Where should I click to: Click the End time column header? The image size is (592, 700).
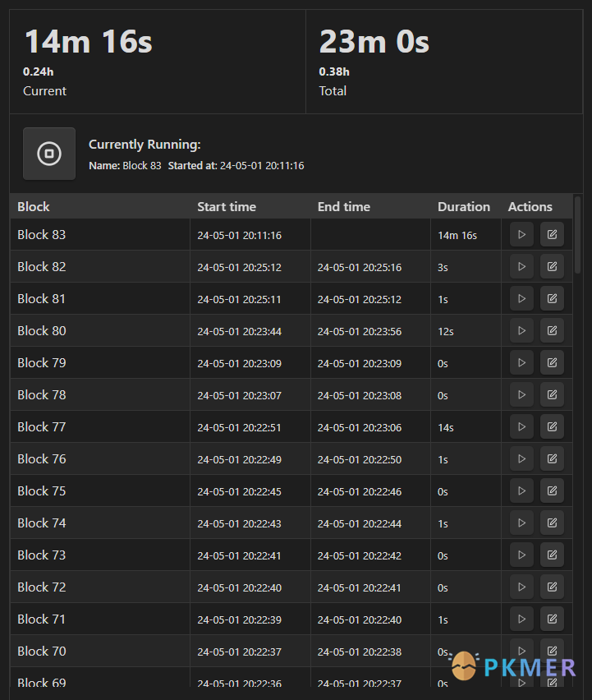pyautogui.click(x=370, y=207)
